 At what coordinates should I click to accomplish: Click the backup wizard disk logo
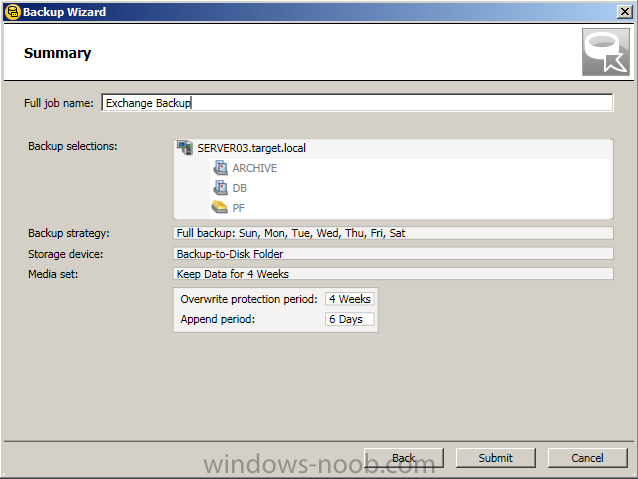(605, 52)
